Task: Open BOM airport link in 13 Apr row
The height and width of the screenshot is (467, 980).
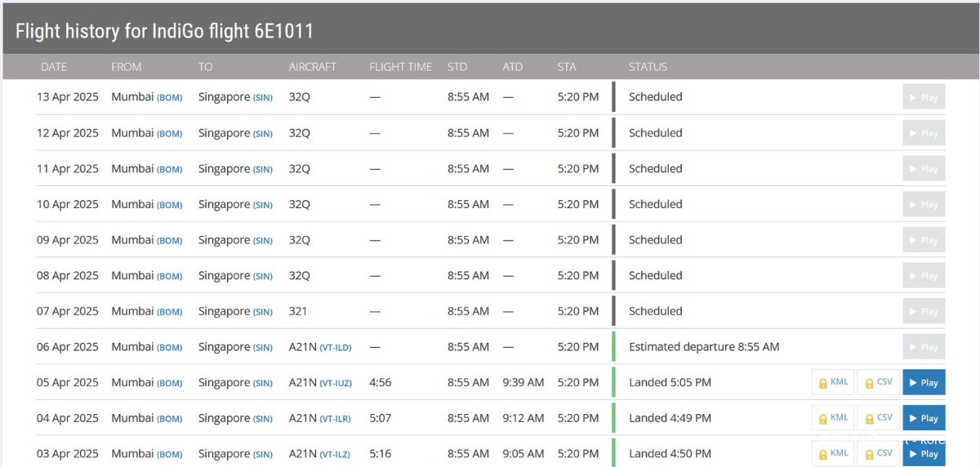Action: 169,98
